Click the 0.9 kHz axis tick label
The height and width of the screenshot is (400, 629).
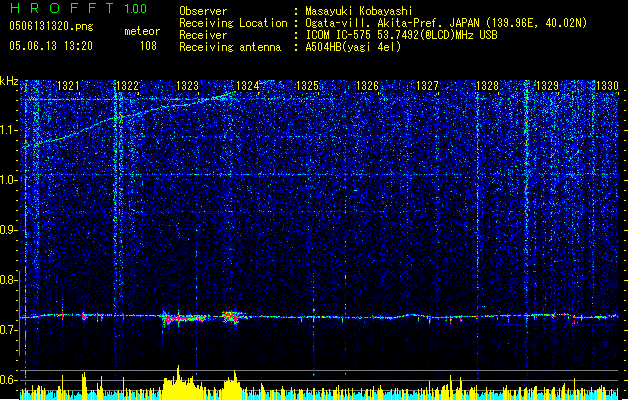8,230
